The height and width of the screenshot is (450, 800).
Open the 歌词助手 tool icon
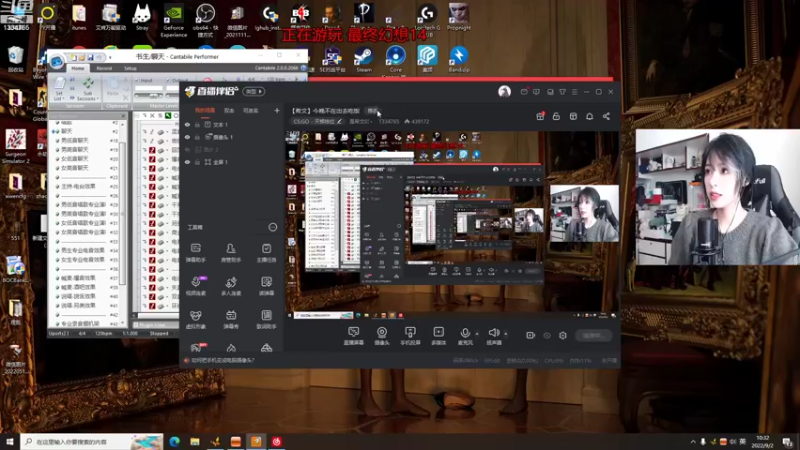tap(266, 319)
